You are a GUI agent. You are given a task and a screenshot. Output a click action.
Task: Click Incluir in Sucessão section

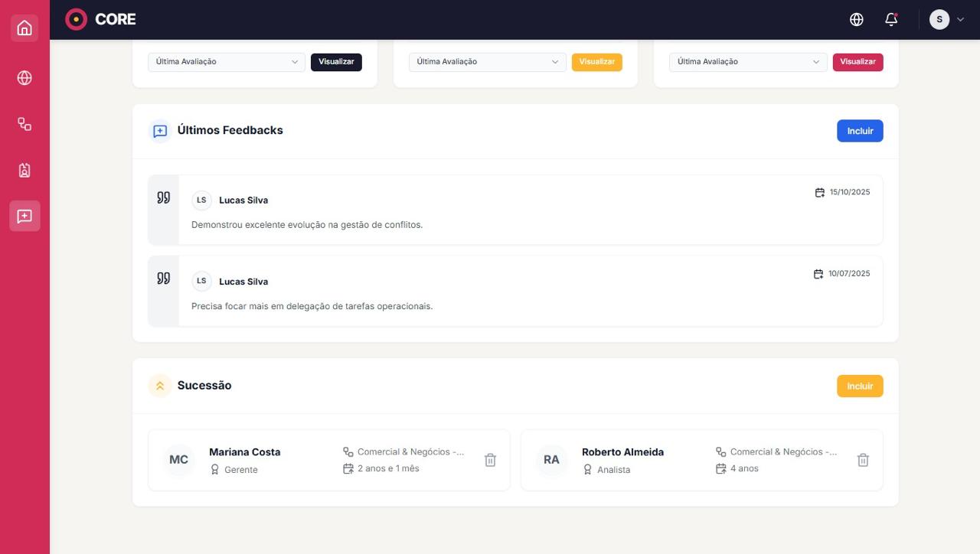pos(859,386)
